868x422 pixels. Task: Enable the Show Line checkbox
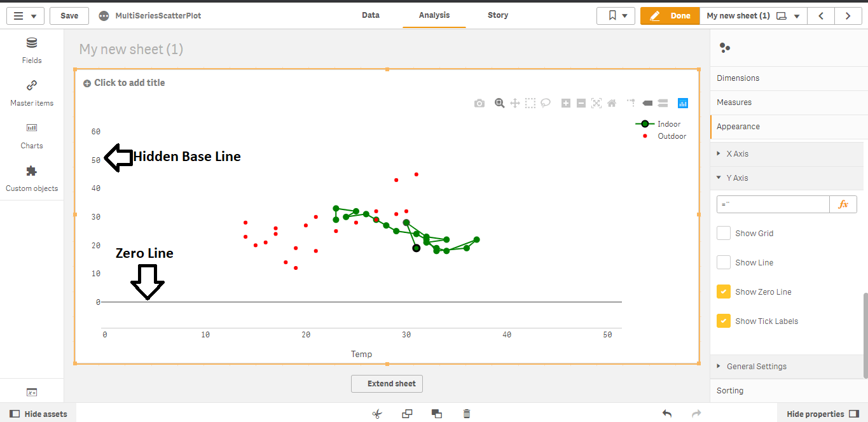pos(723,262)
